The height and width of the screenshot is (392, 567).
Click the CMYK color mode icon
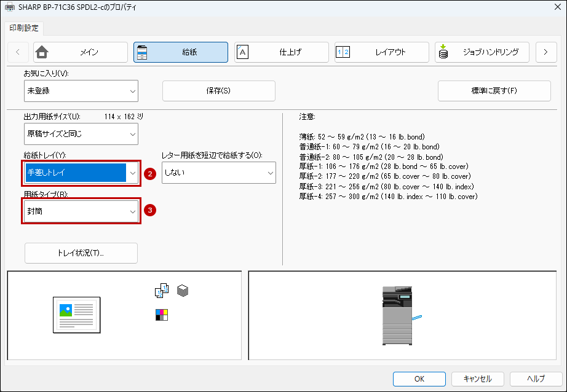tap(161, 315)
